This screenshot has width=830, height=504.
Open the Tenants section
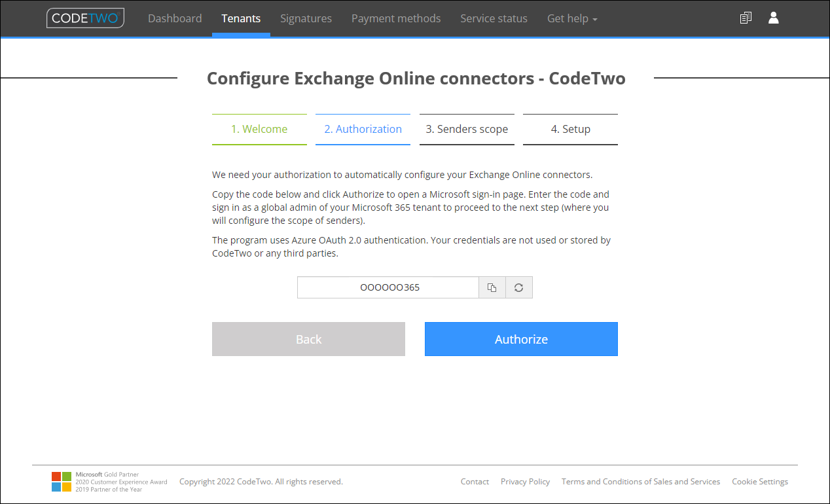point(241,18)
